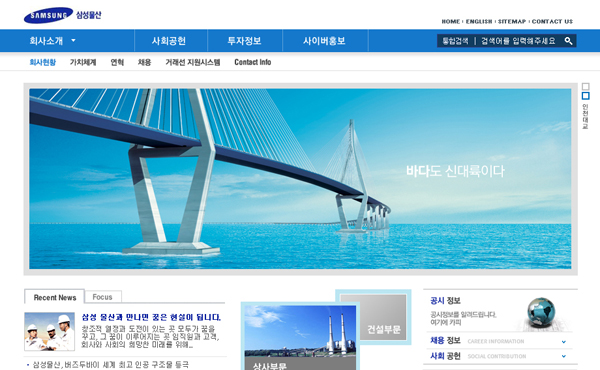Viewport: 600px width, 370px height.
Task: Open 거래선 지원시스템 submenu
Action: click(x=193, y=62)
